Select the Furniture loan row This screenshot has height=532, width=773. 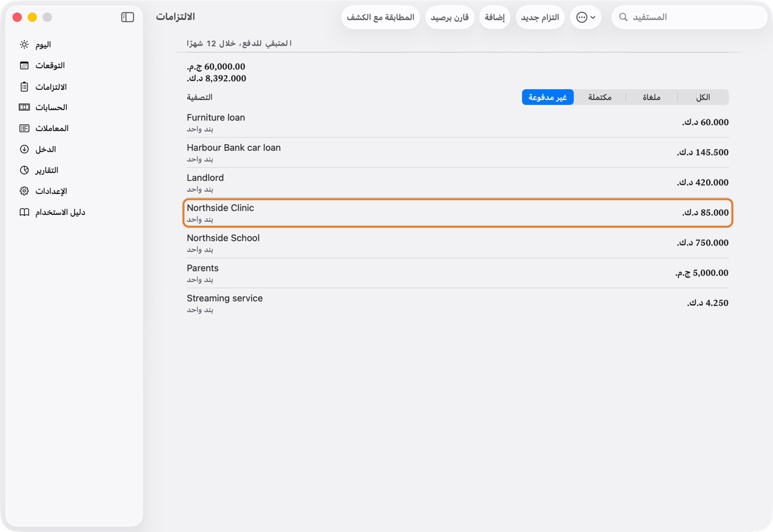[x=457, y=123]
